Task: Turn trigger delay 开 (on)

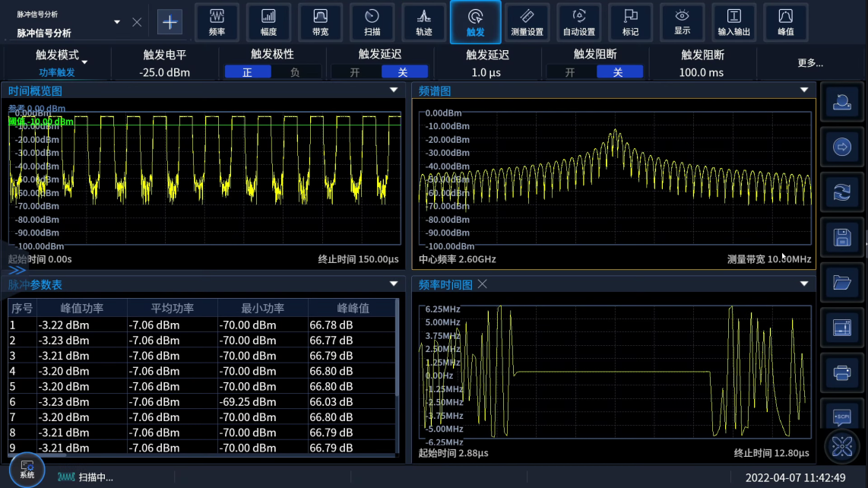Action: 354,72
